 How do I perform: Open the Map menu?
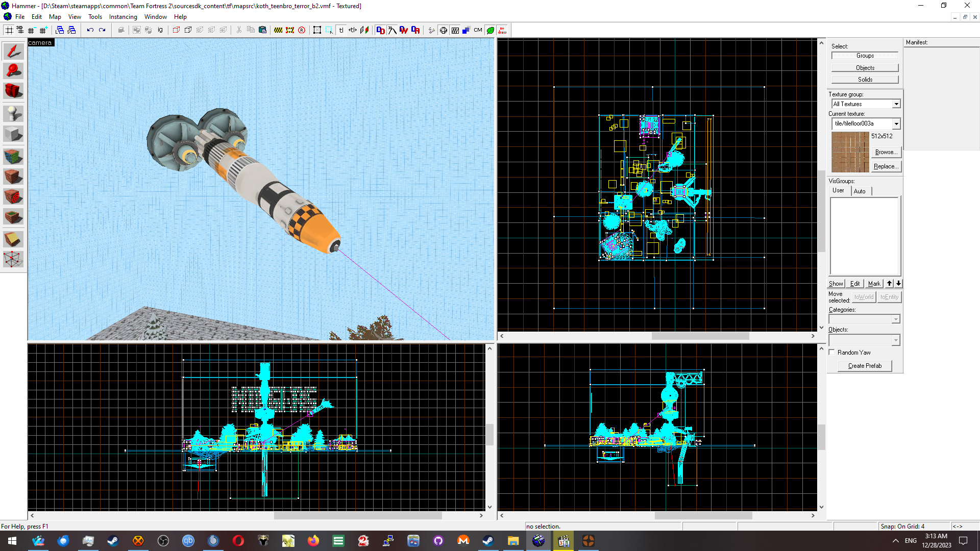coord(55,17)
